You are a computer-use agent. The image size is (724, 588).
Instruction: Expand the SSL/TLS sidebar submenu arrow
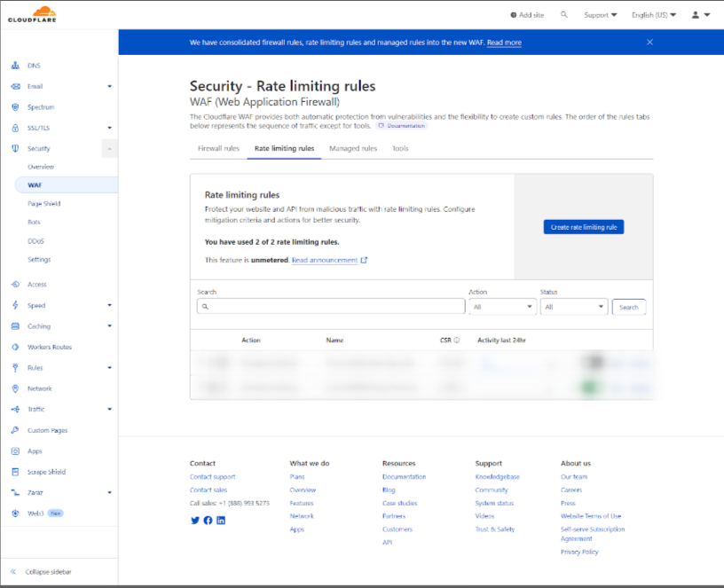(x=109, y=128)
